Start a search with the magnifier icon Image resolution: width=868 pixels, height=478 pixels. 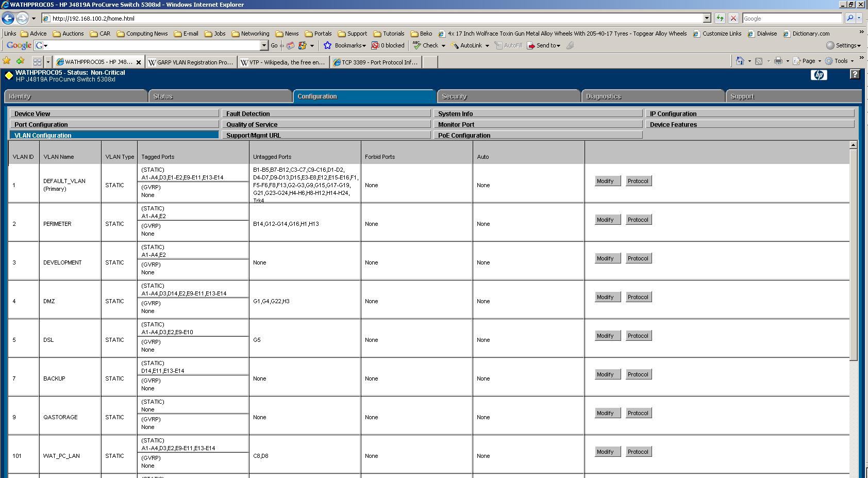(x=850, y=18)
